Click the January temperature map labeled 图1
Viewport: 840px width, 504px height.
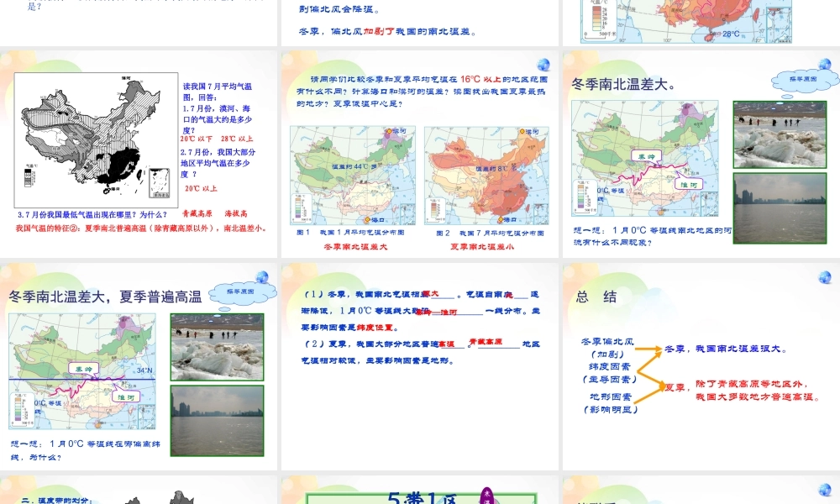click(353, 176)
